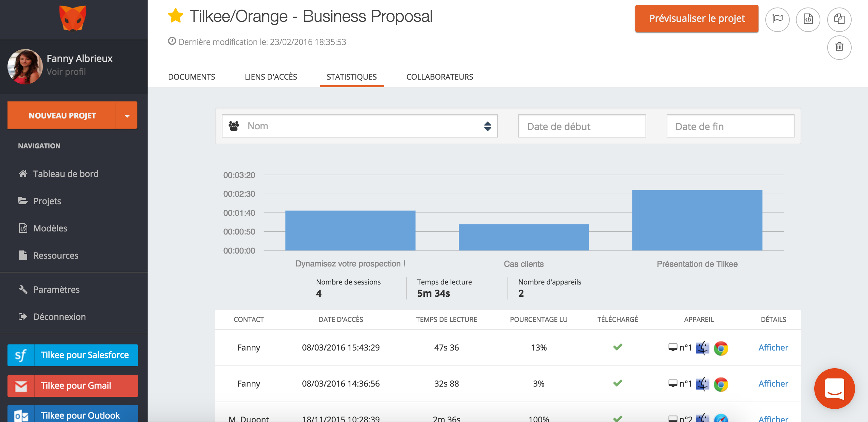
Task: Click the Prévisualiser le projet button
Action: 697,18
